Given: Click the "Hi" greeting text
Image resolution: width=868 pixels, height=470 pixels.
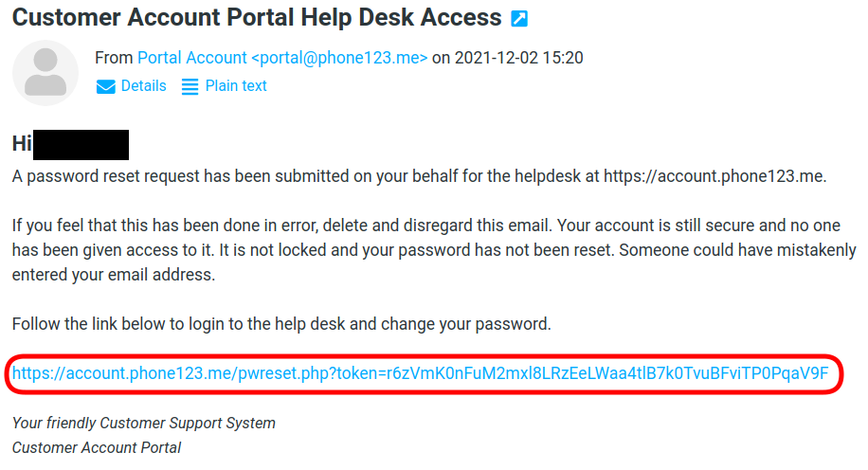Looking at the screenshot, I should click(x=22, y=144).
